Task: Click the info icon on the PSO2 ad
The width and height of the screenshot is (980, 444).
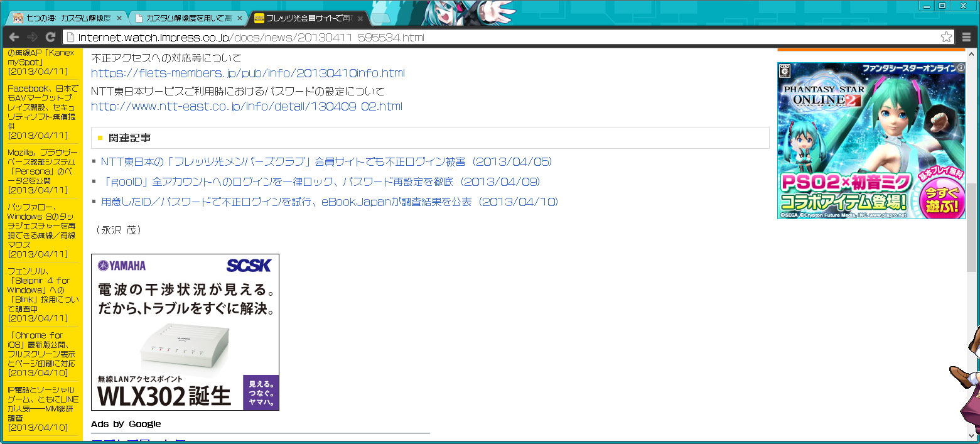Action: click(961, 67)
